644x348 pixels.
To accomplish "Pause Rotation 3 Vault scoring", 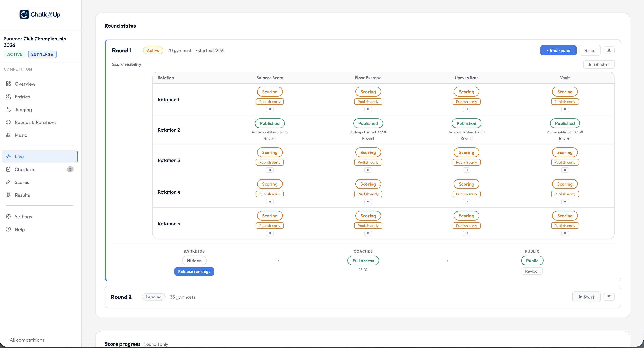I will click(x=565, y=170).
